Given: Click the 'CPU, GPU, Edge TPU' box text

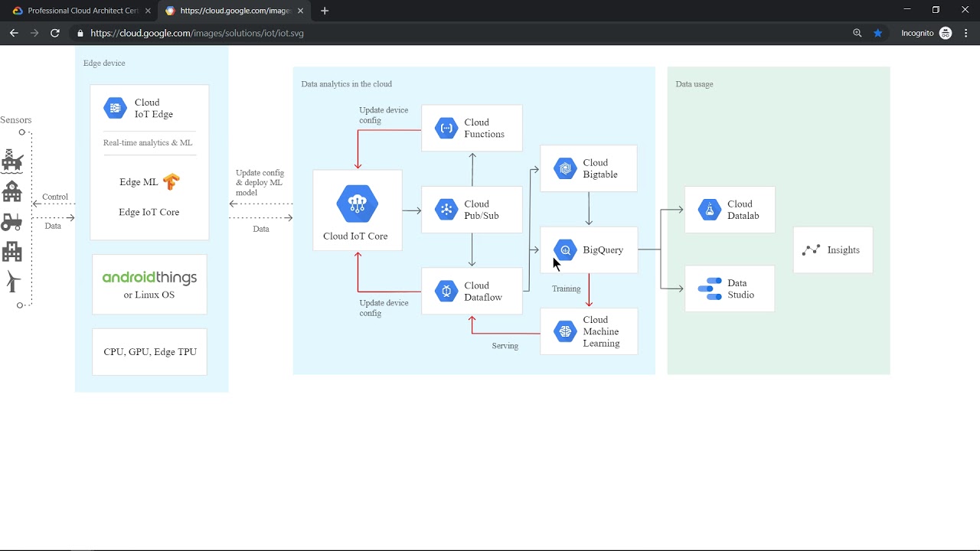Looking at the screenshot, I should point(150,352).
